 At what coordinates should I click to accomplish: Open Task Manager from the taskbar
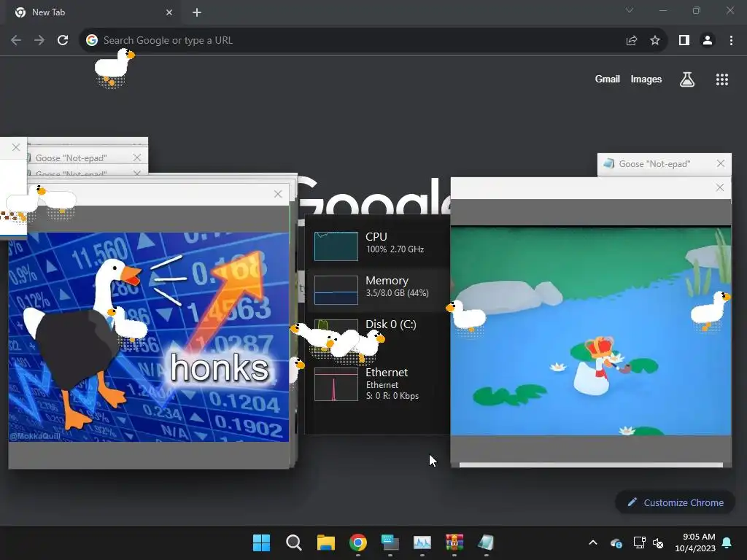(422, 542)
